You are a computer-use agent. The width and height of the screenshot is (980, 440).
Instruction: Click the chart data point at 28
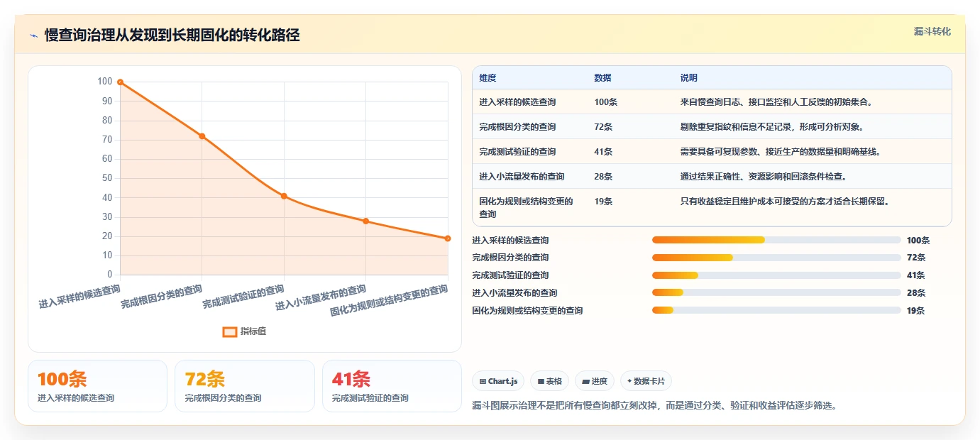[x=366, y=221]
